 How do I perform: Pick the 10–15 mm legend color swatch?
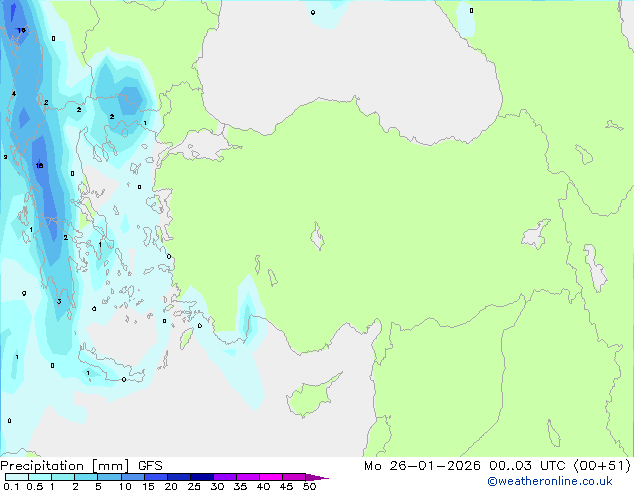pos(133,477)
